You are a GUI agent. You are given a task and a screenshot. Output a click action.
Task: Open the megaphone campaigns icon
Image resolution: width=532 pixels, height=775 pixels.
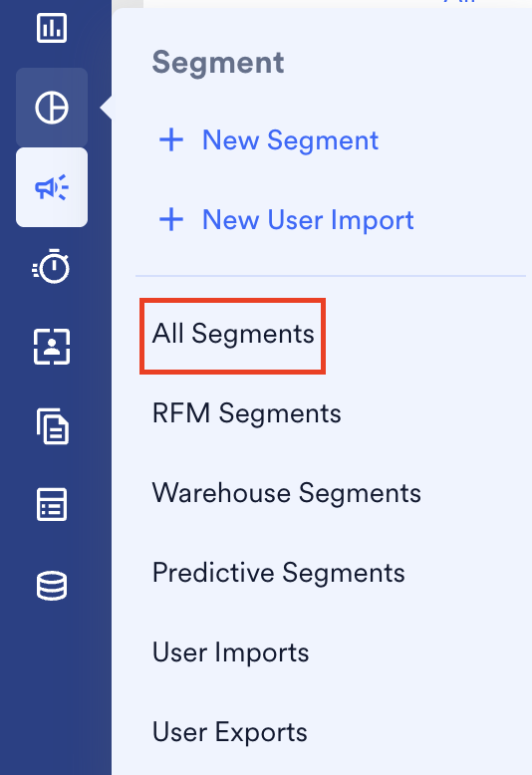[52, 187]
